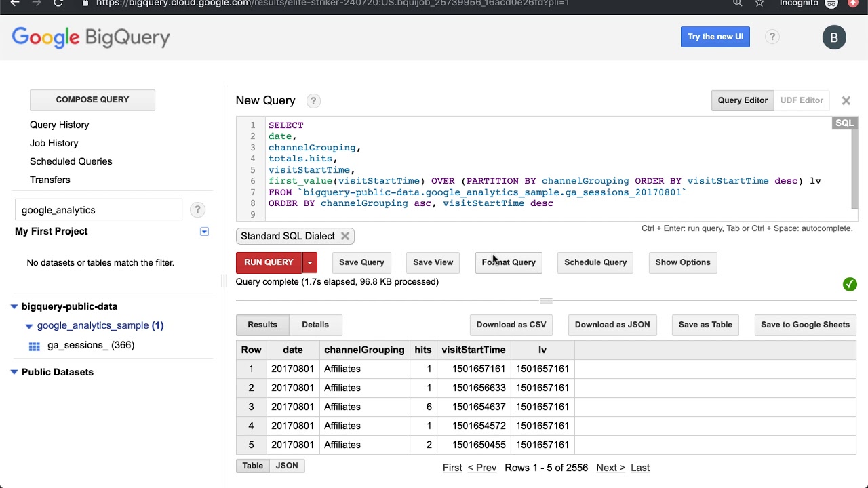This screenshot has width=868, height=488.
Task: Click the google_analytics filter input field
Action: tap(98, 210)
